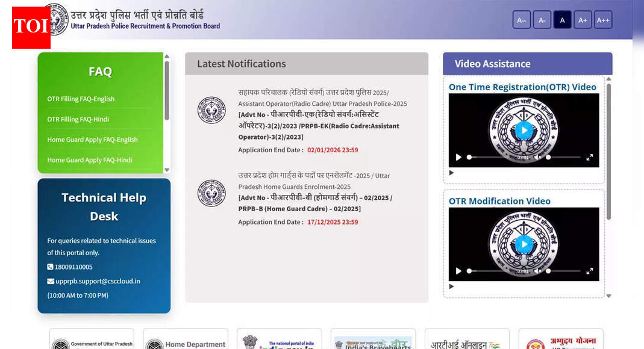Click the India's Bravehearts logo
The width and height of the screenshot is (644, 349).
coord(373,342)
